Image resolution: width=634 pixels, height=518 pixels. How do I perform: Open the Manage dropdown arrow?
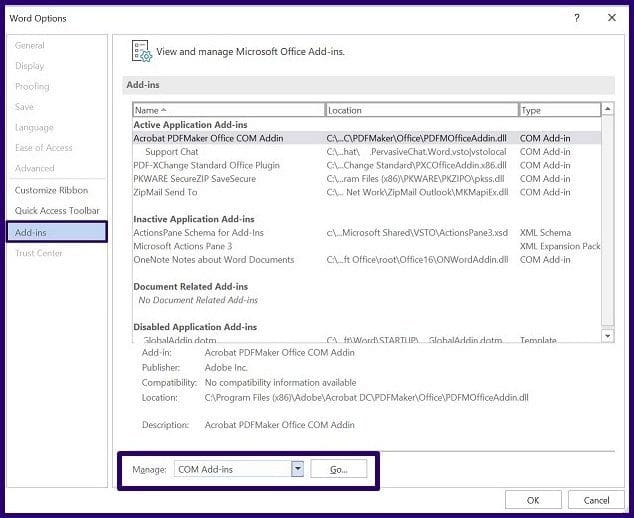coord(298,469)
